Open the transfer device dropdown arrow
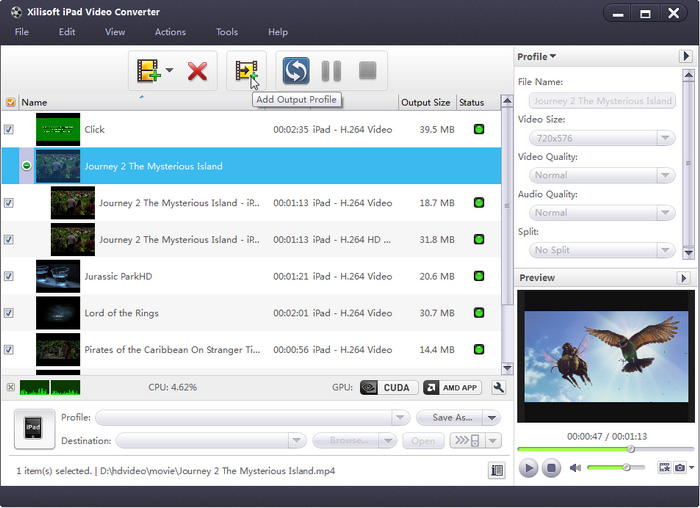Viewport: 700px width, 508px height. (493, 441)
